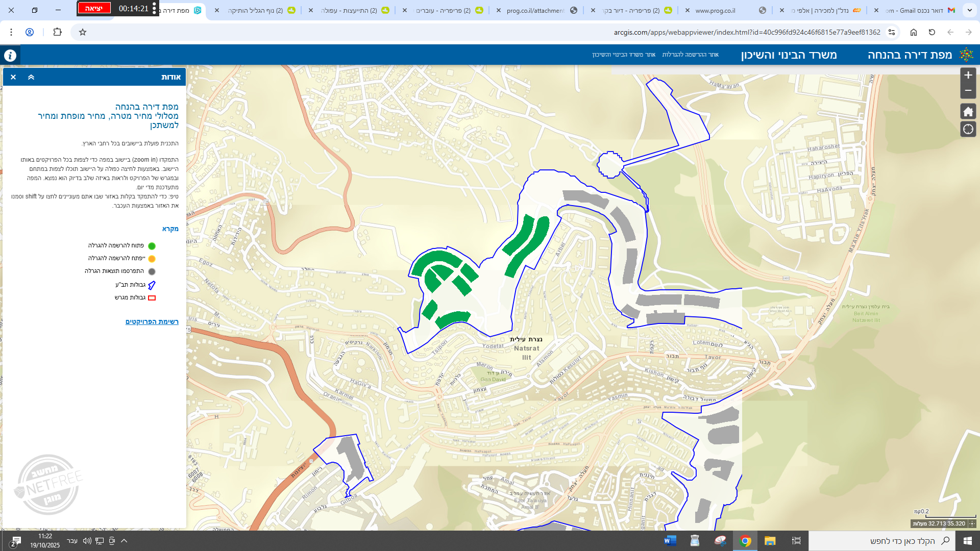Open the אתר ההרשמה להגרלות link
The width and height of the screenshot is (980, 551).
point(690,55)
